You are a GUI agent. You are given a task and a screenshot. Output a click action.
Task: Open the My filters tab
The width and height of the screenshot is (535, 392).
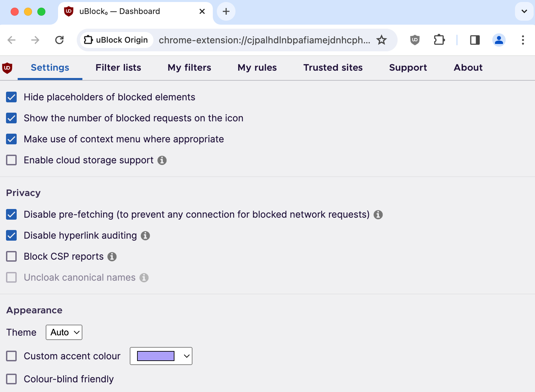coord(189,68)
